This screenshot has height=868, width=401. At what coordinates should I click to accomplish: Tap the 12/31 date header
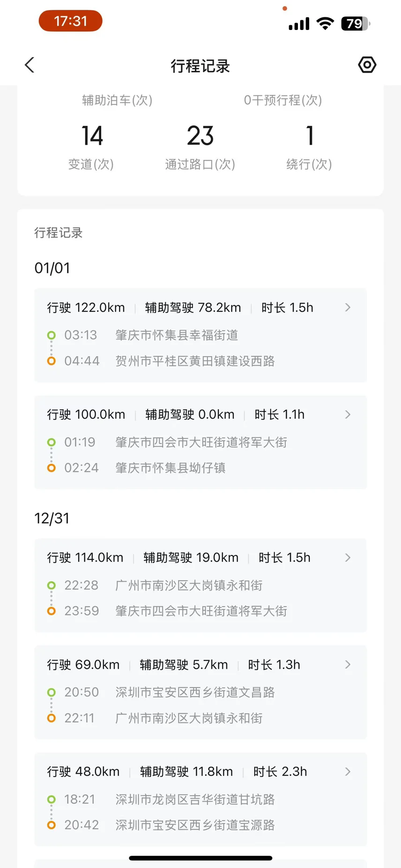[52, 518]
